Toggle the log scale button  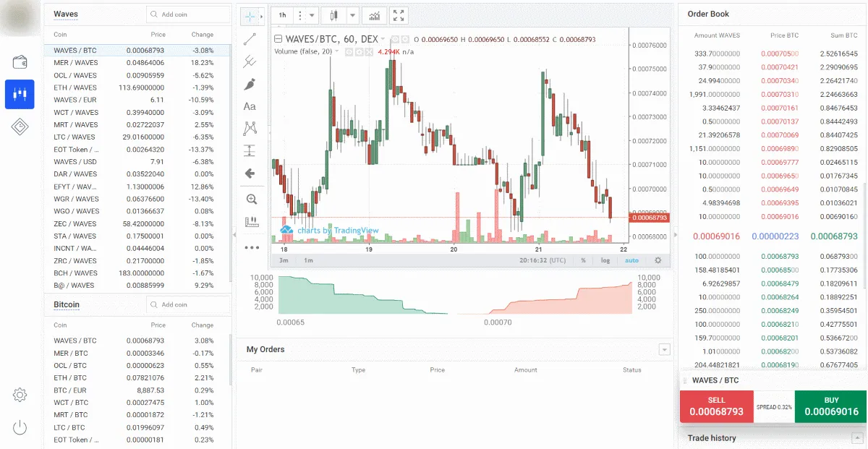[x=605, y=260]
